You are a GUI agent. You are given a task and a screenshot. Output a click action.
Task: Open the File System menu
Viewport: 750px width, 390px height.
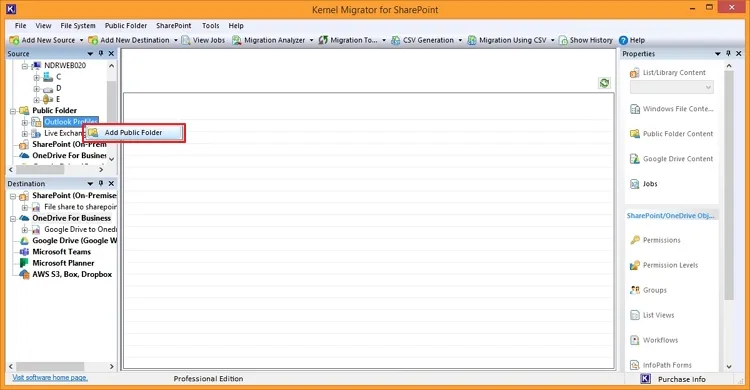click(x=78, y=26)
